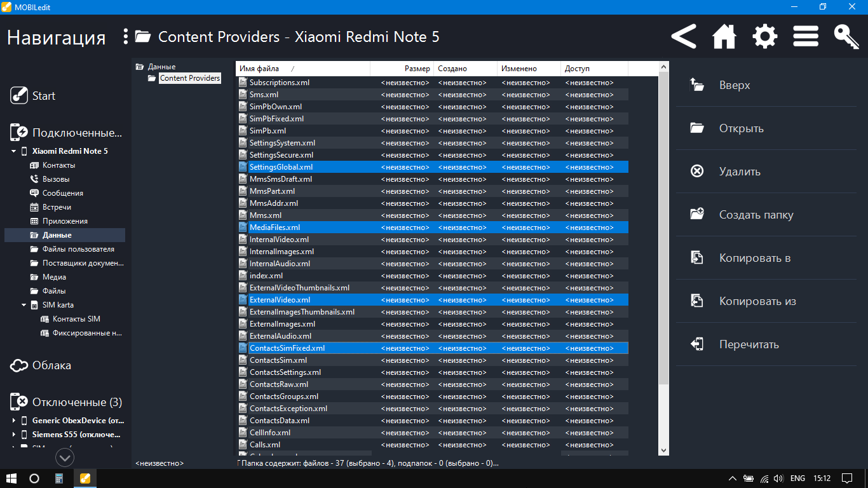Open Приложения in the navigation
The width and height of the screenshot is (868, 488).
click(65, 221)
